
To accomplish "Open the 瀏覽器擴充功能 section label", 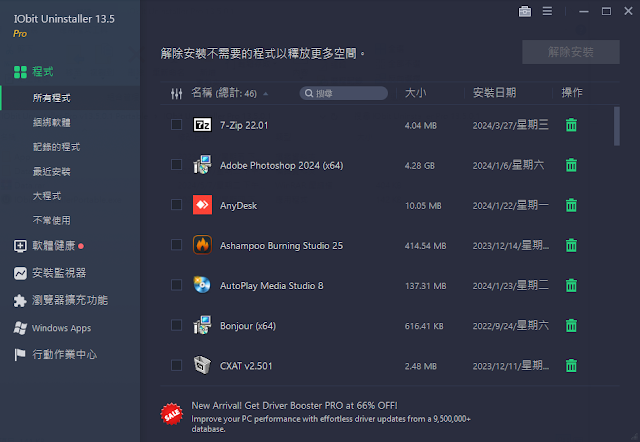I will point(70,300).
